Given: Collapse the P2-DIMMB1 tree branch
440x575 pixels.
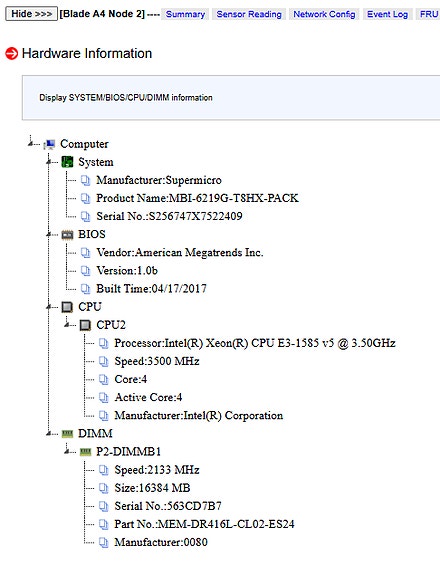Looking at the screenshot, I should (67, 451).
